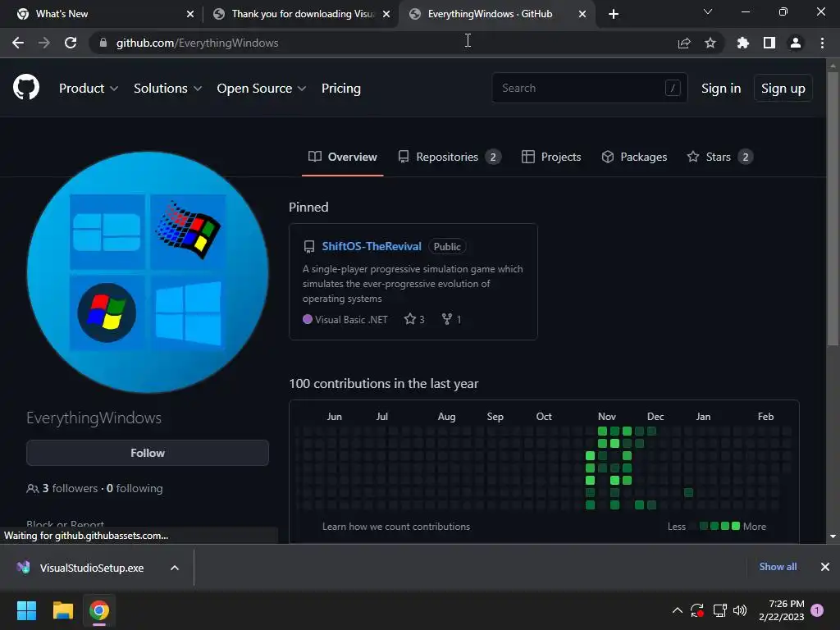Open the Pricing page
The image size is (840, 630).
click(340, 88)
